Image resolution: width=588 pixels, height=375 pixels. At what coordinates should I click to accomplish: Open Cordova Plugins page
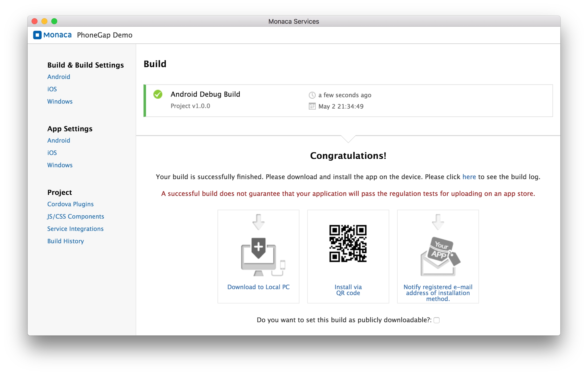click(70, 204)
